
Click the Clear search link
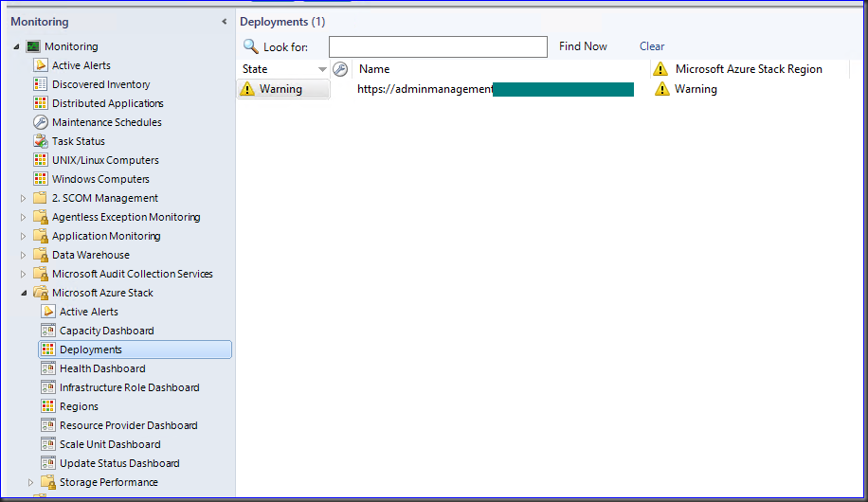(652, 46)
